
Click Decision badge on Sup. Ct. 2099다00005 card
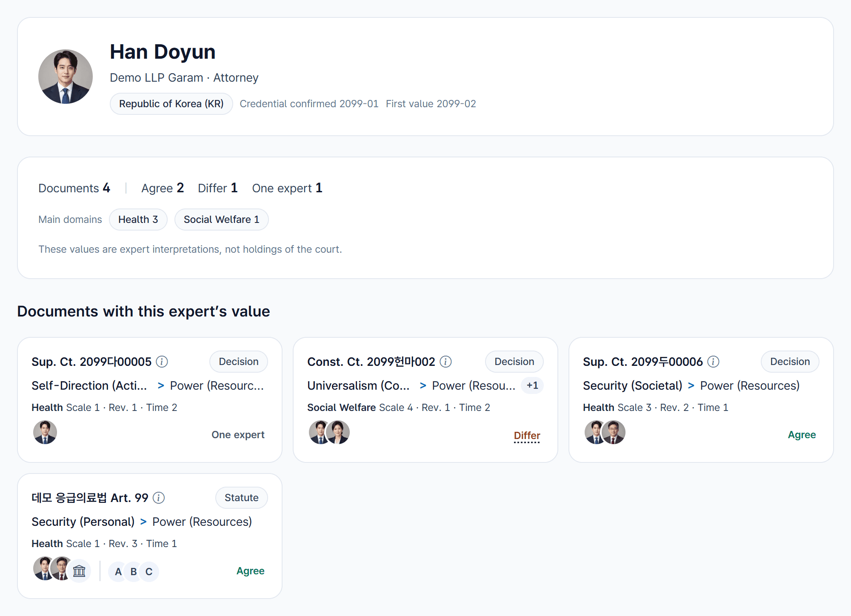point(239,362)
